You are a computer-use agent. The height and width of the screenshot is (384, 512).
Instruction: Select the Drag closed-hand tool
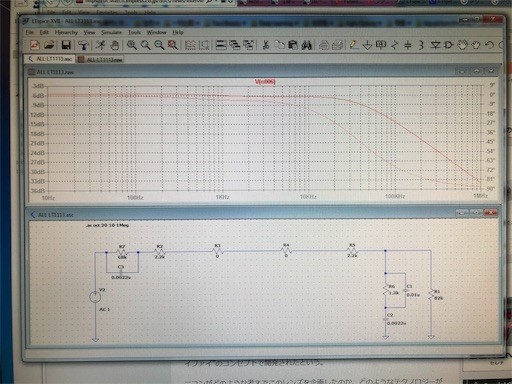click(x=476, y=45)
